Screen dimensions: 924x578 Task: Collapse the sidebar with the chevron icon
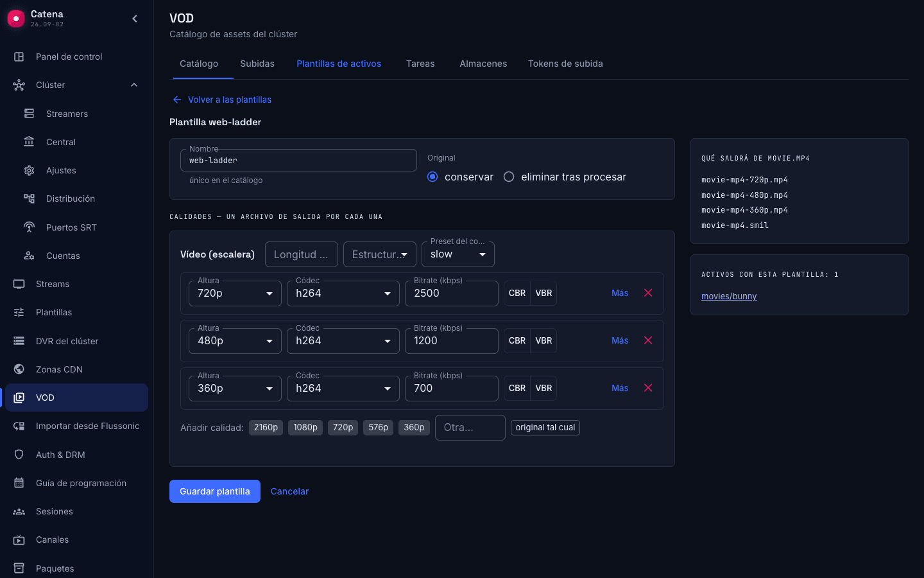[x=135, y=19]
